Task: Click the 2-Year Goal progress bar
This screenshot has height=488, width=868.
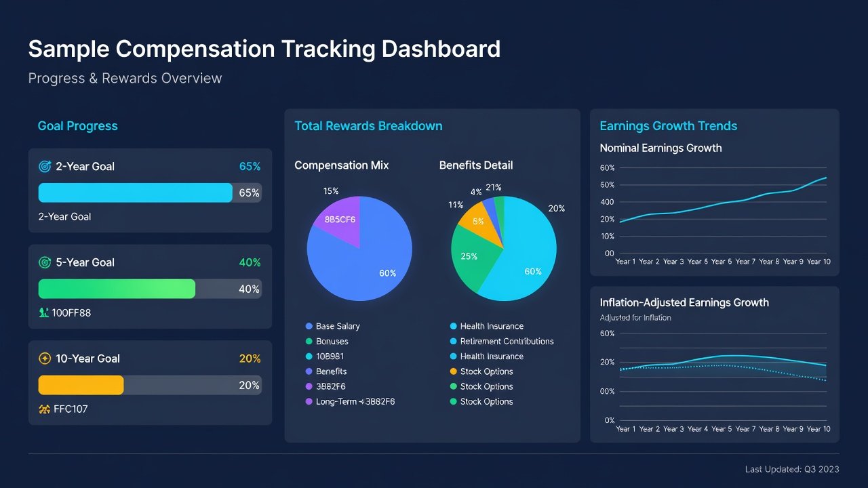Action: point(150,192)
